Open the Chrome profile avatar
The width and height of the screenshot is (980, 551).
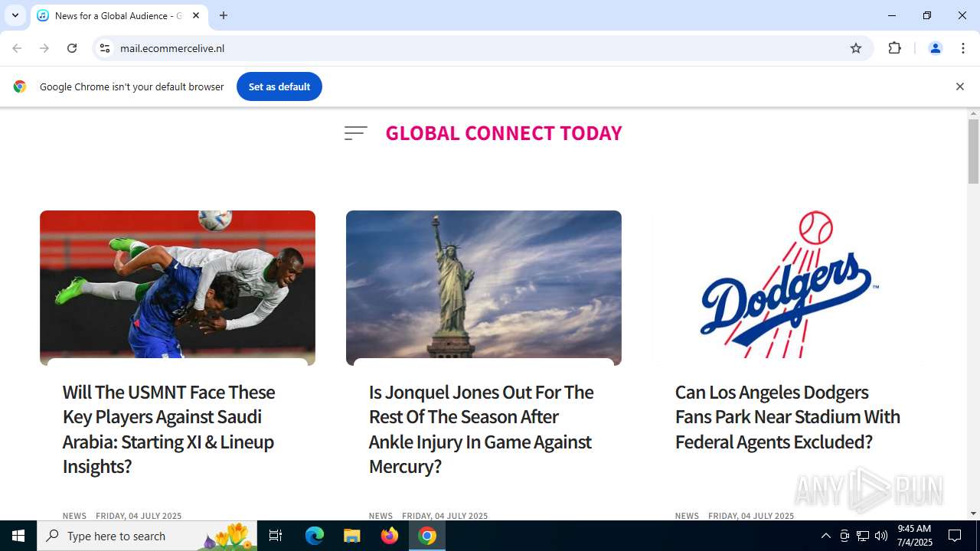click(935, 48)
